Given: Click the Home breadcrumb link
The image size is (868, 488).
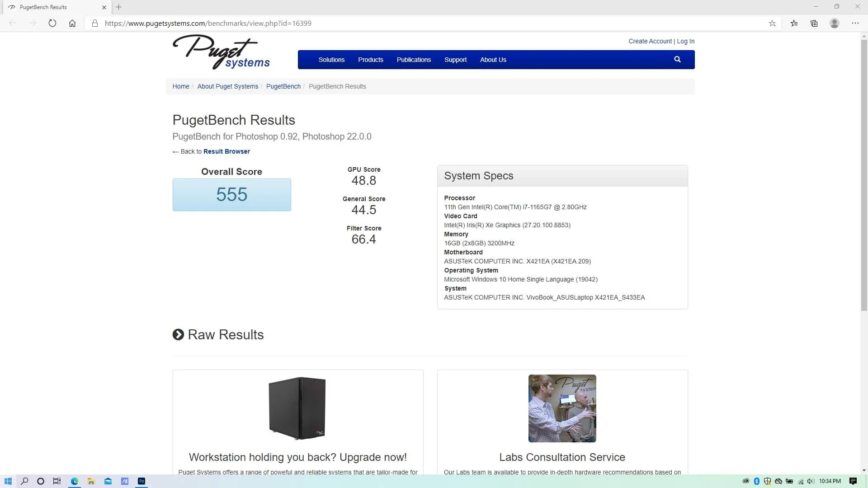Looking at the screenshot, I should click(181, 86).
